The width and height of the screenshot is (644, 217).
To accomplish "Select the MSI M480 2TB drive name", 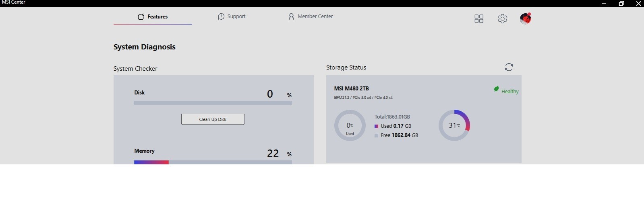I will pos(352,88).
